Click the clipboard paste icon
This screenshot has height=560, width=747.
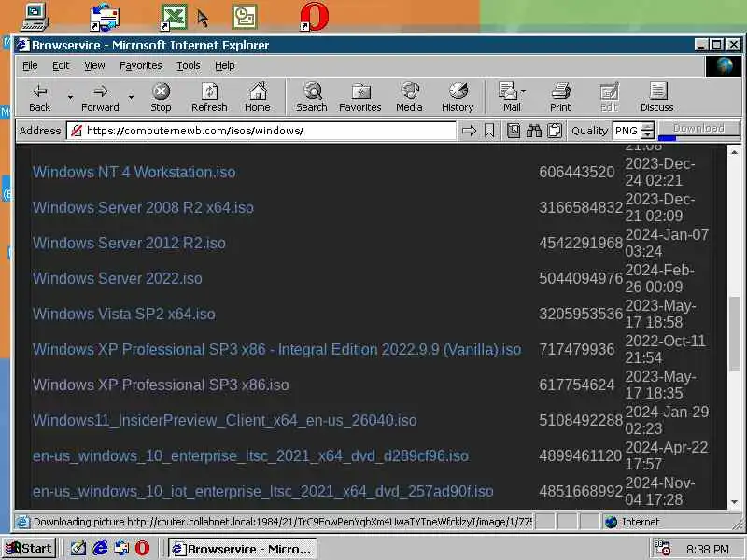555,131
